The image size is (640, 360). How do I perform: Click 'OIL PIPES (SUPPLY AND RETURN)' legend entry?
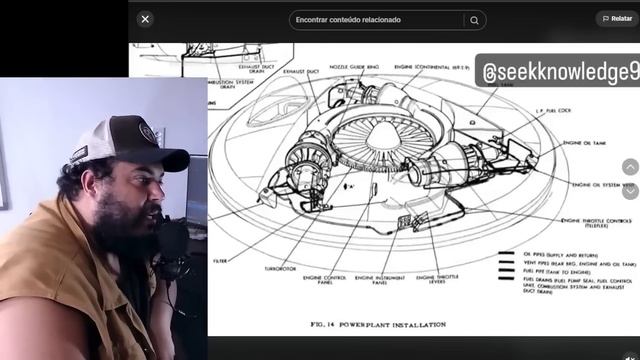pos(561,255)
